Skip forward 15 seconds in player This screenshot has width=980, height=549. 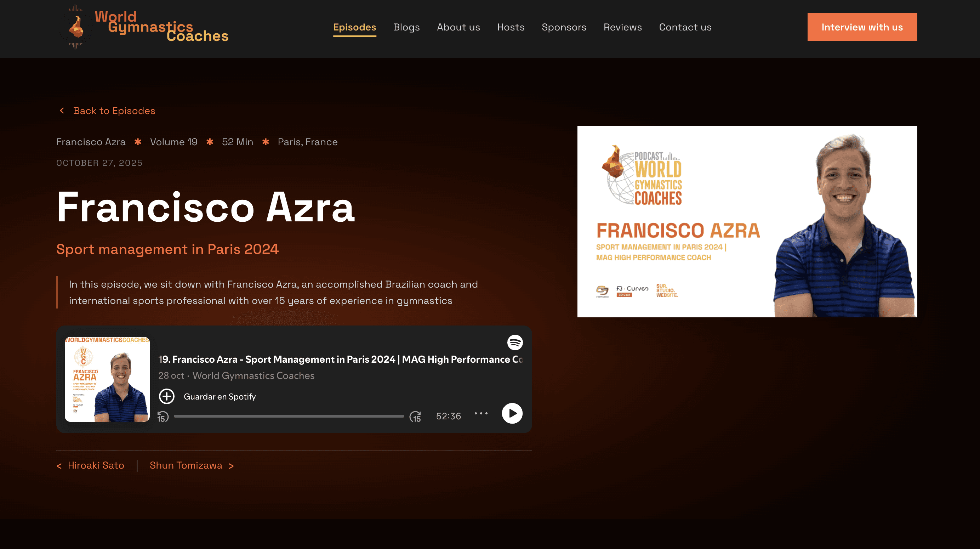point(415,417)
